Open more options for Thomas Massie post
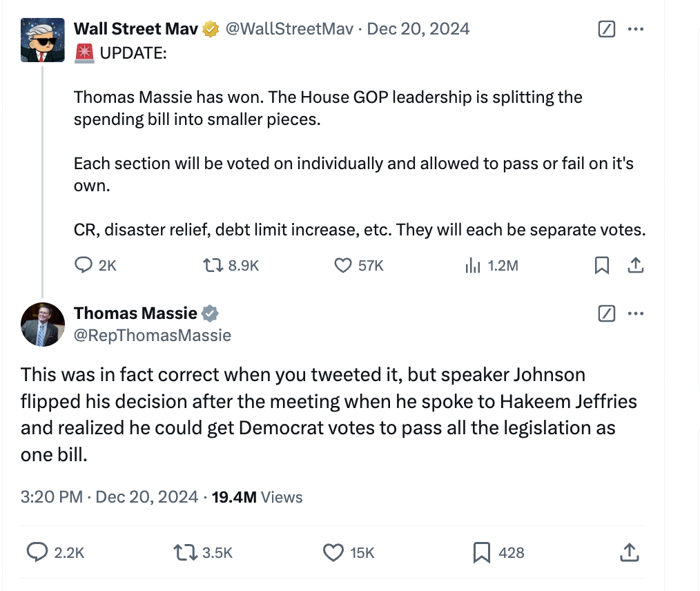The height and width of the screenshot is (591, 700). point(636,314)
